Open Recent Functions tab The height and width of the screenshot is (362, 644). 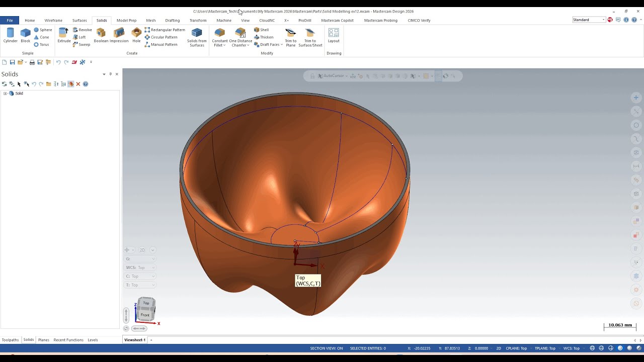point(68,340)
